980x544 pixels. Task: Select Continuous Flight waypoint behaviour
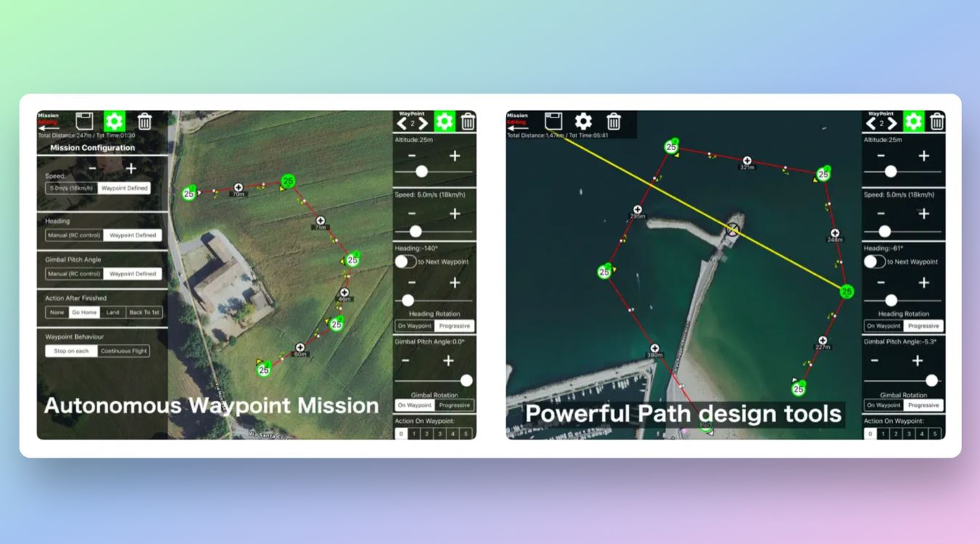(123, 351)
